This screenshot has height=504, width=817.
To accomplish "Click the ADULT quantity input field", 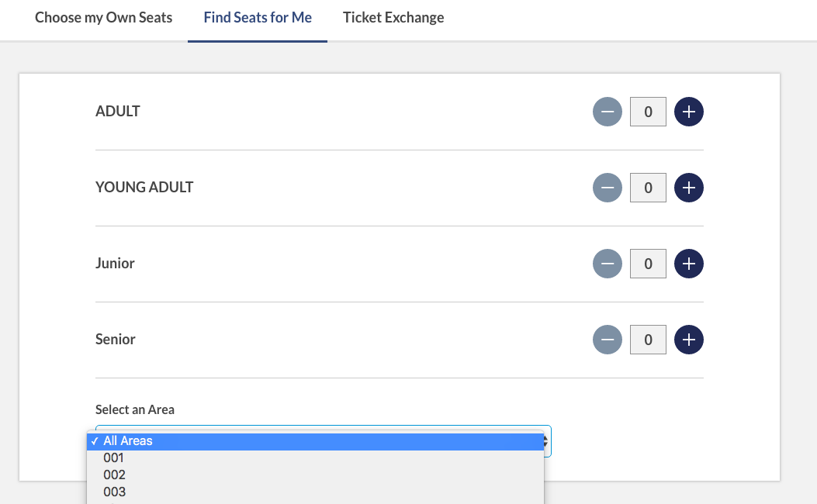I will click(648, 112).
